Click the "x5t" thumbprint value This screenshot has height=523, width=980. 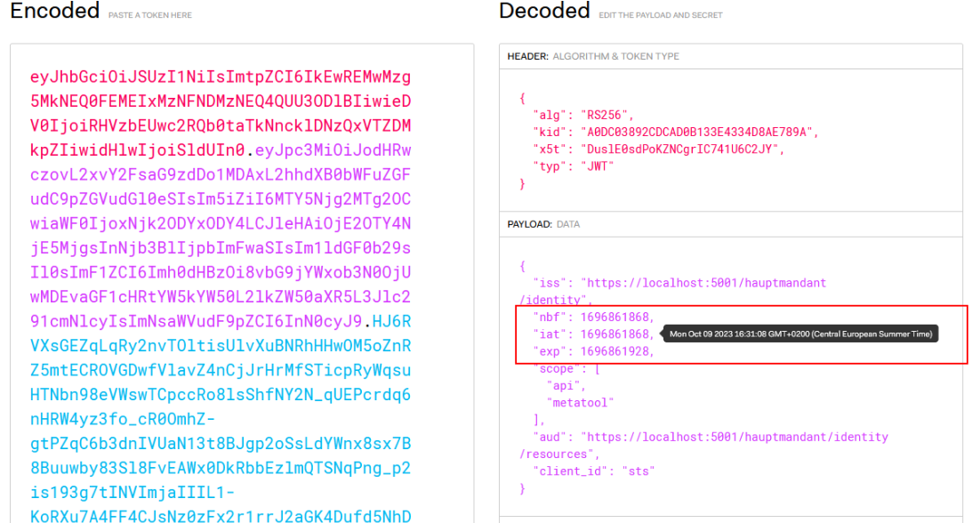(679, 149)
